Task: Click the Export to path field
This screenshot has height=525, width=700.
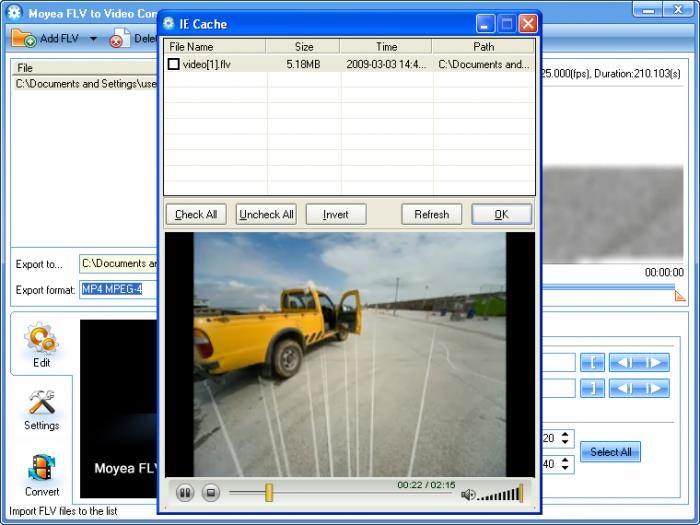Action: coord(118,263)
